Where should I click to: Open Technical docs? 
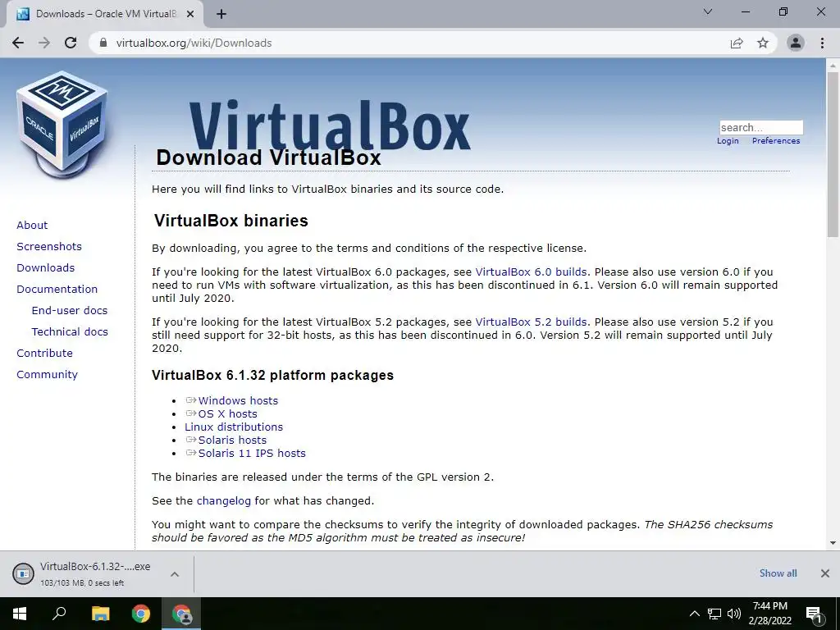70,332
